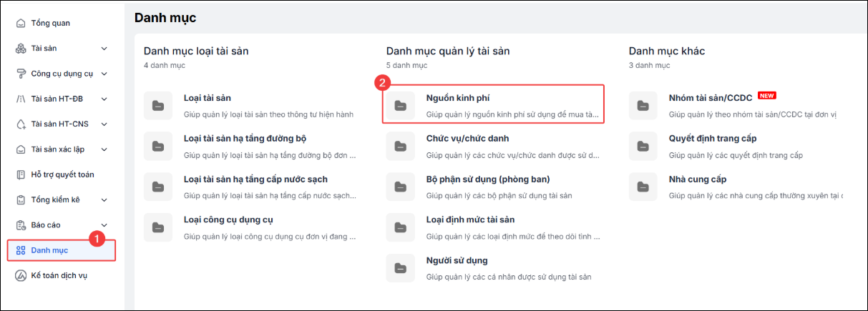The image size is (868, 311).
Task: Expand the Tài sản HT-CNS chevron
Action: 104,124
